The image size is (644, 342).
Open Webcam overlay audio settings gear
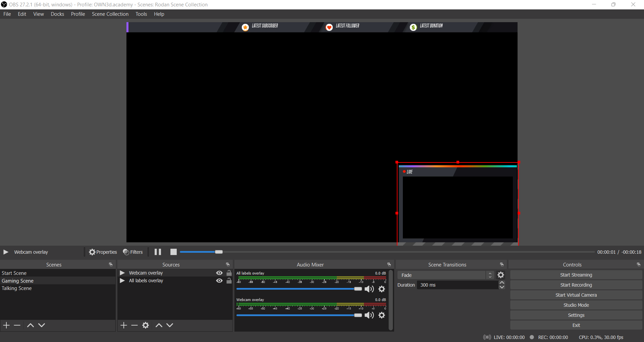coord(382,315)
